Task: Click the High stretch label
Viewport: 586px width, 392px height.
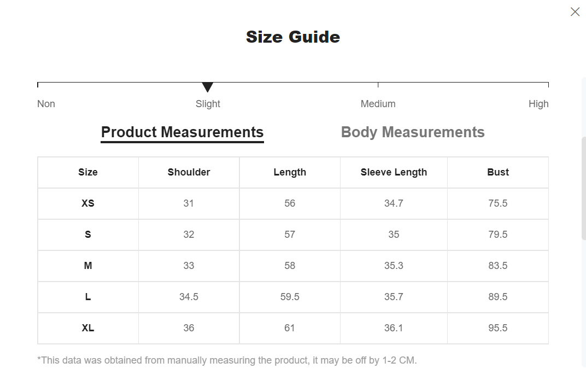Action: click(538, 104)
